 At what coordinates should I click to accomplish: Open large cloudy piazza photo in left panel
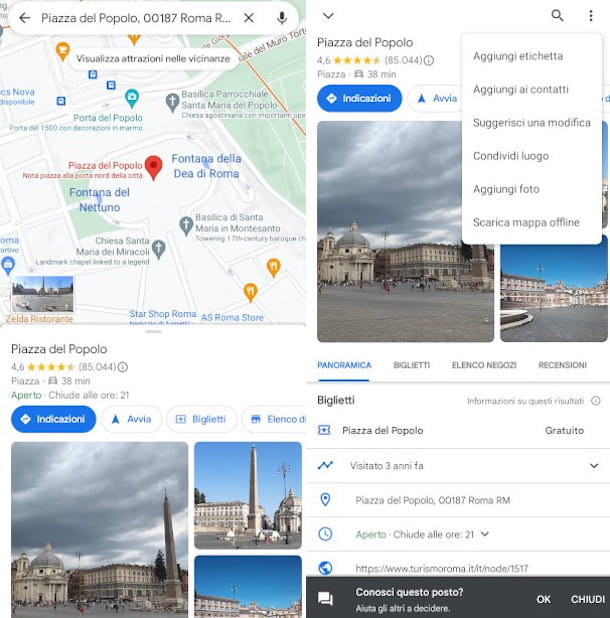[x=99, y=529]
